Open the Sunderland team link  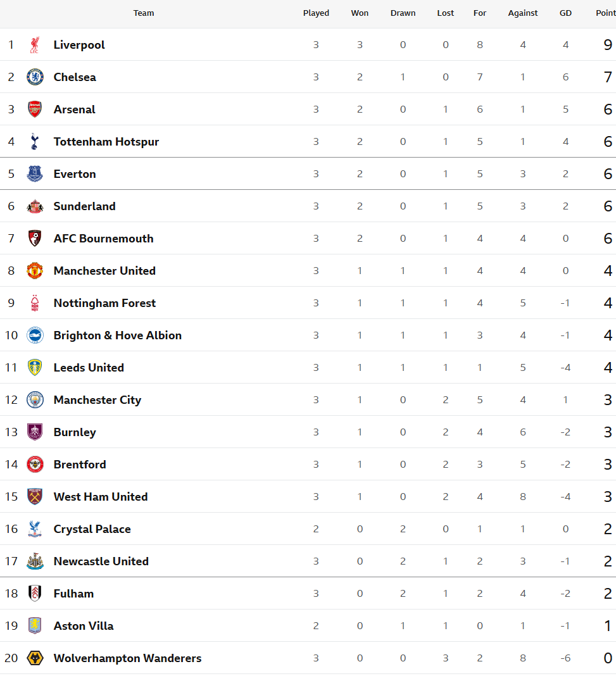tap(84, 206)
